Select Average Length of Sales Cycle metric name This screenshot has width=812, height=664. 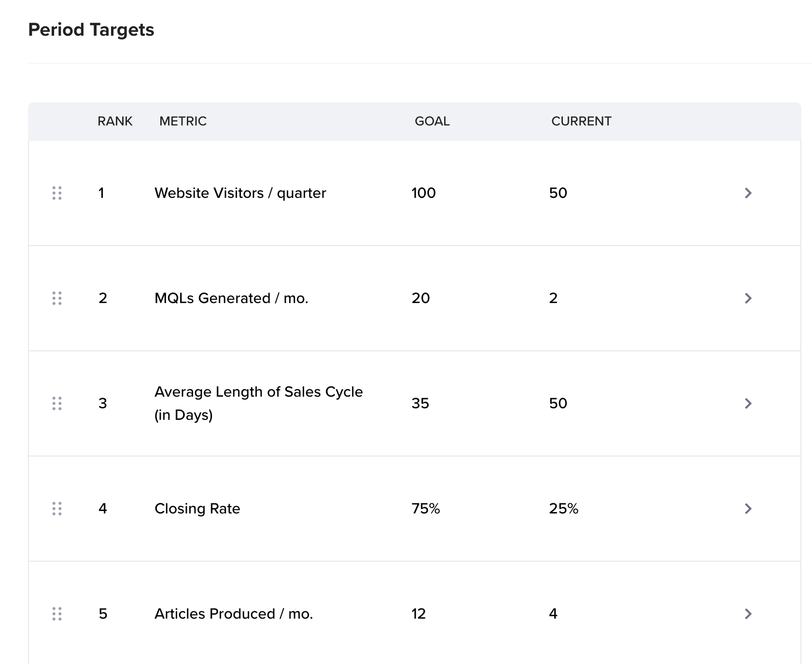click(x=259, y=403)
